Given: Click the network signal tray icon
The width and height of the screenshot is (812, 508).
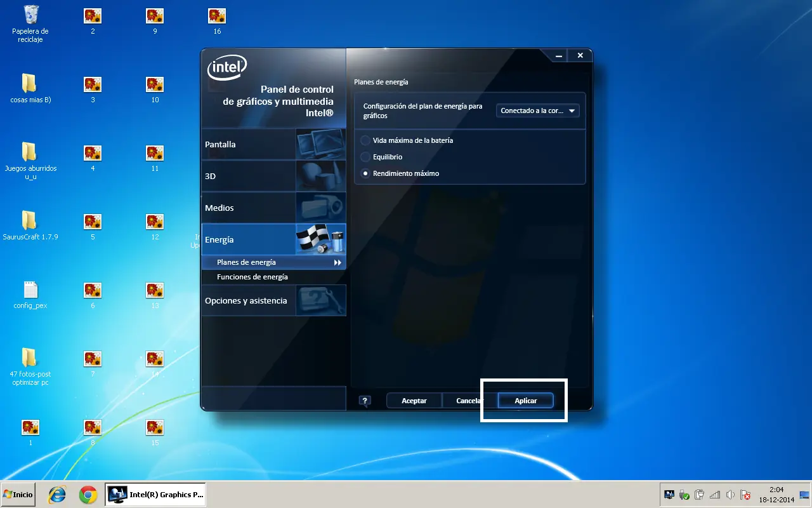Looking at the screenshot, I should (x=715, y=495).
